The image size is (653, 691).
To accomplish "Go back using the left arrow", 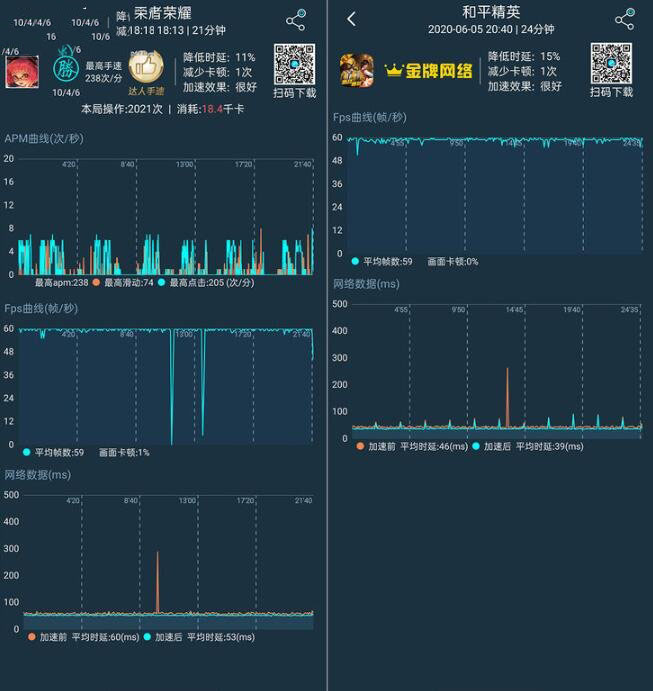I will (x=351, y=20).
